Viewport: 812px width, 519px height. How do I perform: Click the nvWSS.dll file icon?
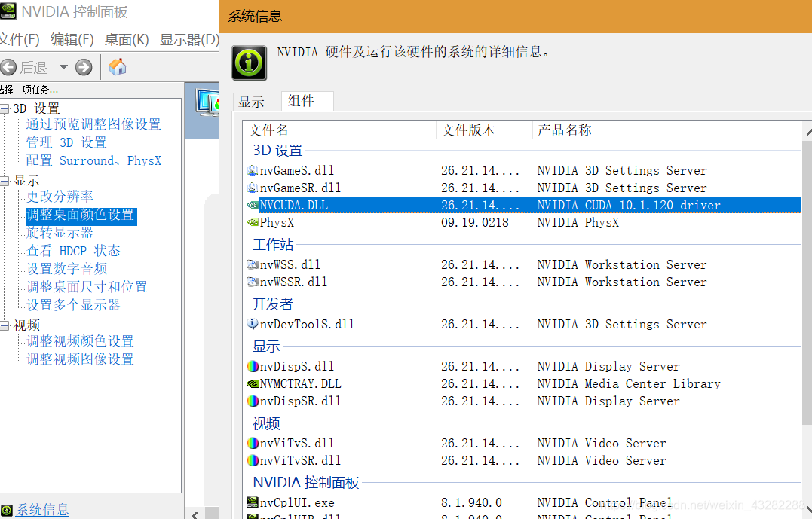tap(253, 264)
